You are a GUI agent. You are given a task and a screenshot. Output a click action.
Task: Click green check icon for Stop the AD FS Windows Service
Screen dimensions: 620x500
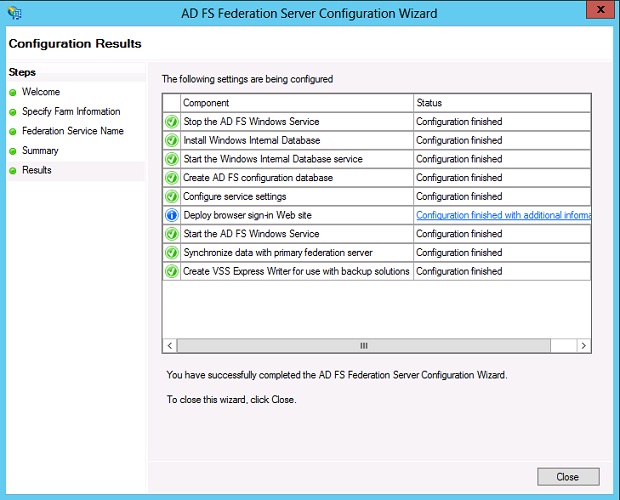click(172, 122)
